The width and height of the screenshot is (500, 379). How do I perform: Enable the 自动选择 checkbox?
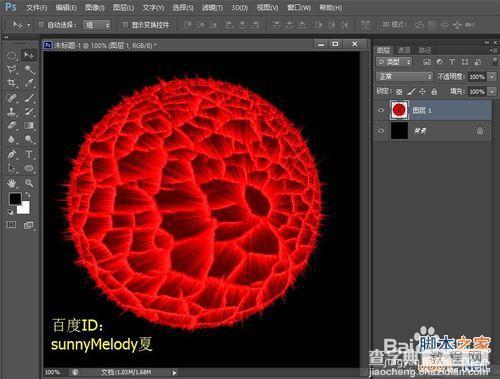(41, 25)
